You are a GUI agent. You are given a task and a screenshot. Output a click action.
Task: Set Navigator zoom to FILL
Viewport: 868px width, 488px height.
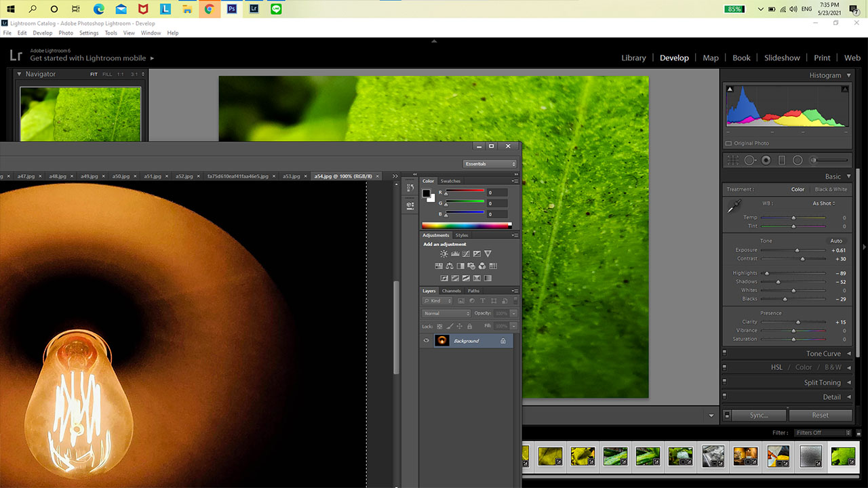coord(107,74)
